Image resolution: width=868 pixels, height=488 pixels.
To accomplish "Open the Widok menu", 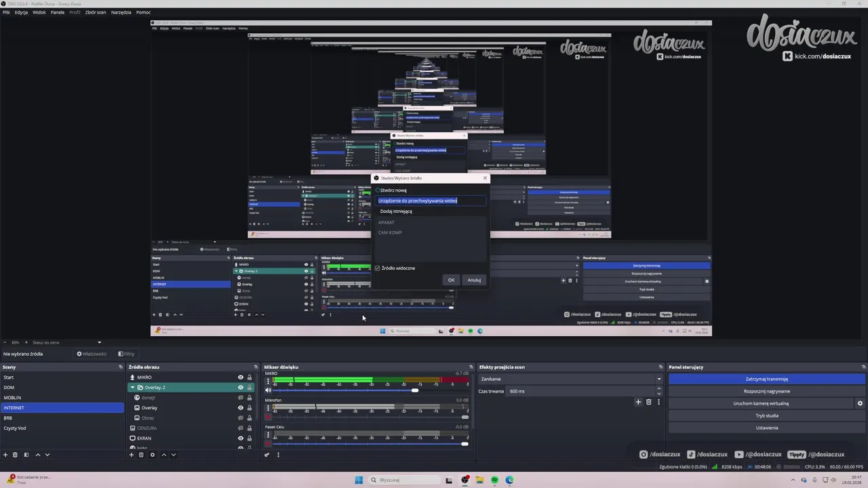I will (39, 12).
